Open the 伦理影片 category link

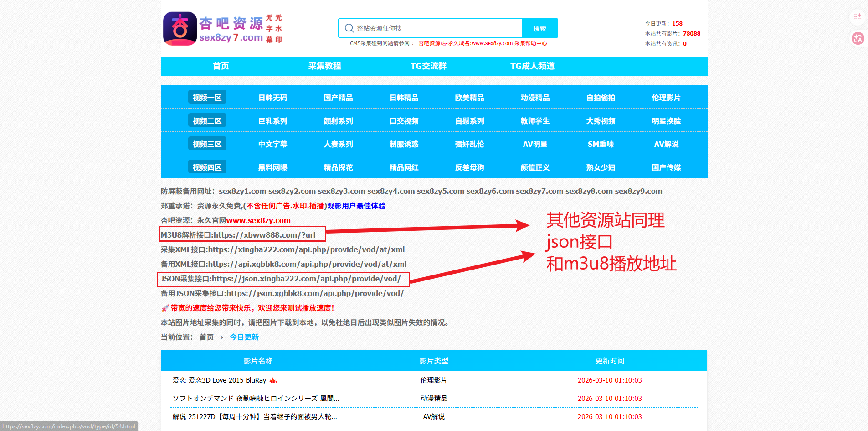point(666,98)
